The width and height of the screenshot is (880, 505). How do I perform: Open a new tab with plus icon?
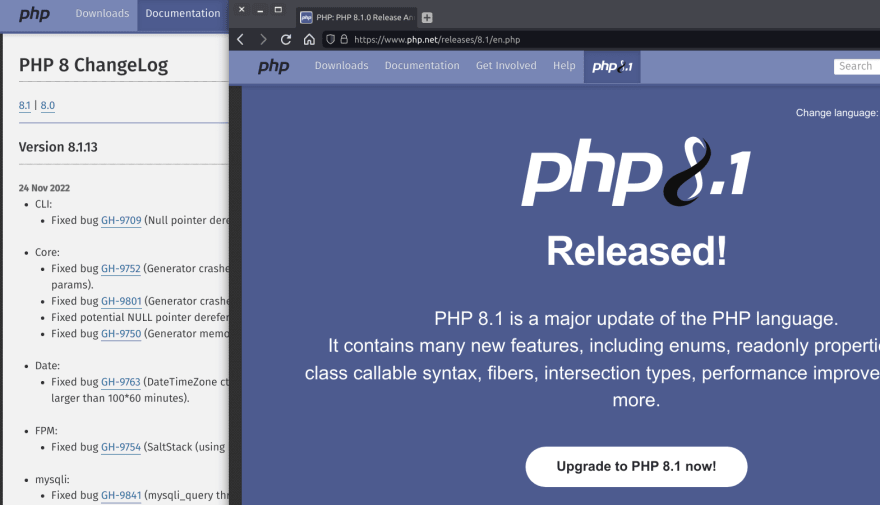click(427, 17)
